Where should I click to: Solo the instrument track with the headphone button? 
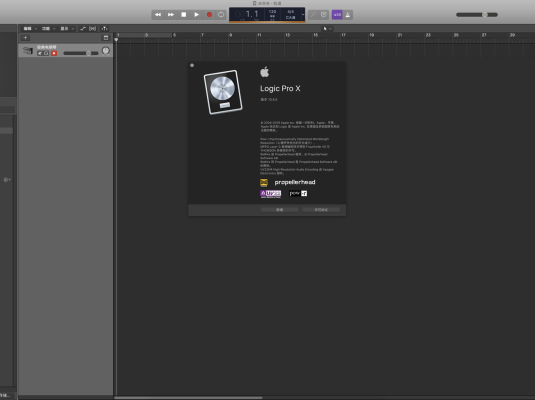pyautogui.click(x=46, y=53)
